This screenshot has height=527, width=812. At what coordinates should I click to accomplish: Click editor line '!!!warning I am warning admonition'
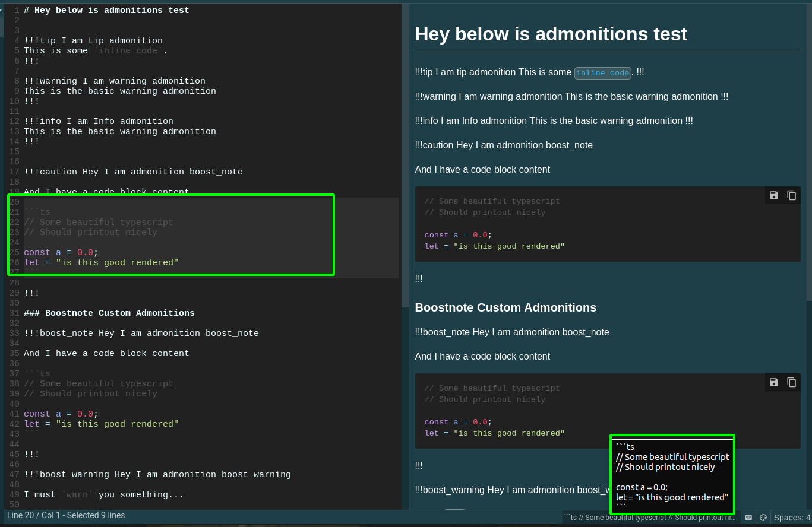pyautogui.click(x=115, y=81)
